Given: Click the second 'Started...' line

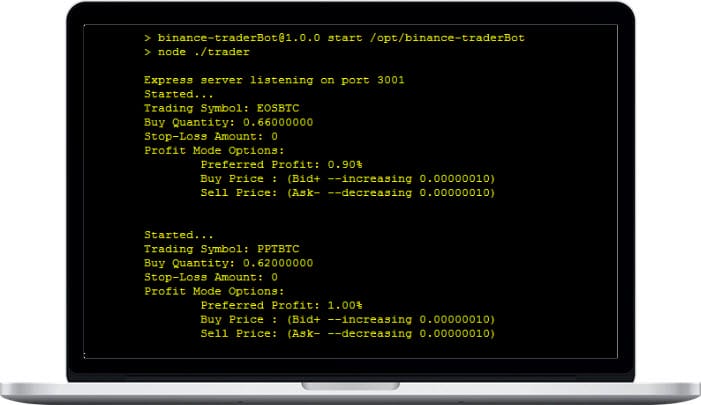Looking at the screenshot, I should pos(179,235).
